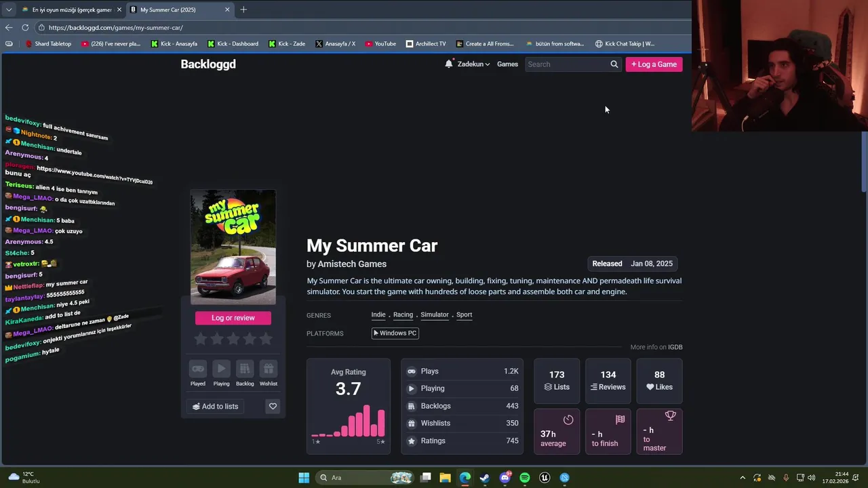This screenshot has width=868, height=488.
Task: Mark game as Played via controller icon
Action: click(x=198, y=369)
